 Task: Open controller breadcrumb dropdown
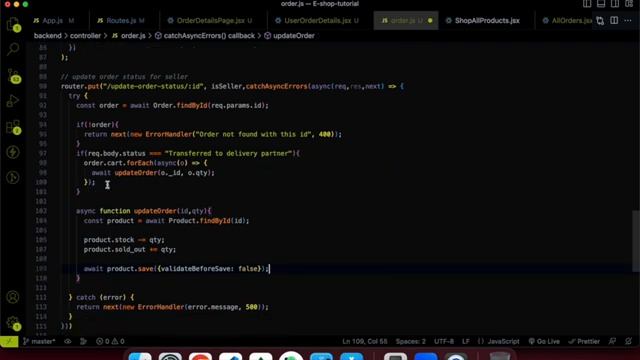[x=85, y=36]
